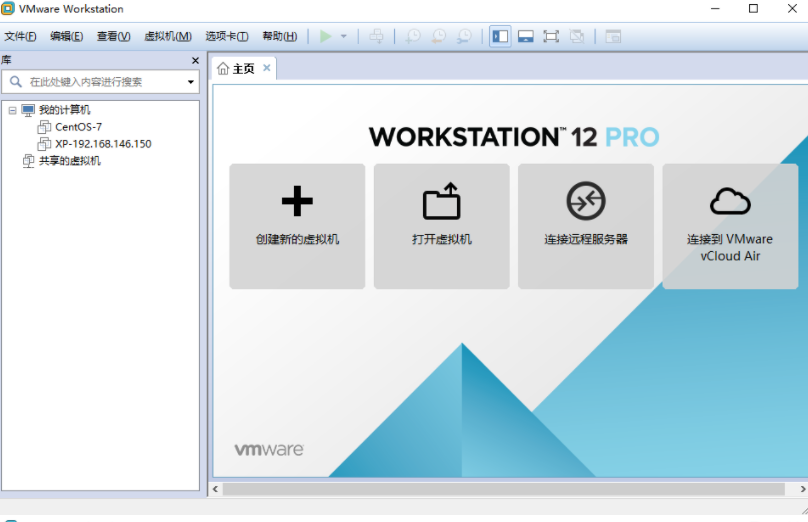Select CentOS-7 virtual machine in library
Image resolution: width=808 pixels, height=522 pixels.
pyautogui.click(x=78, y=127)
